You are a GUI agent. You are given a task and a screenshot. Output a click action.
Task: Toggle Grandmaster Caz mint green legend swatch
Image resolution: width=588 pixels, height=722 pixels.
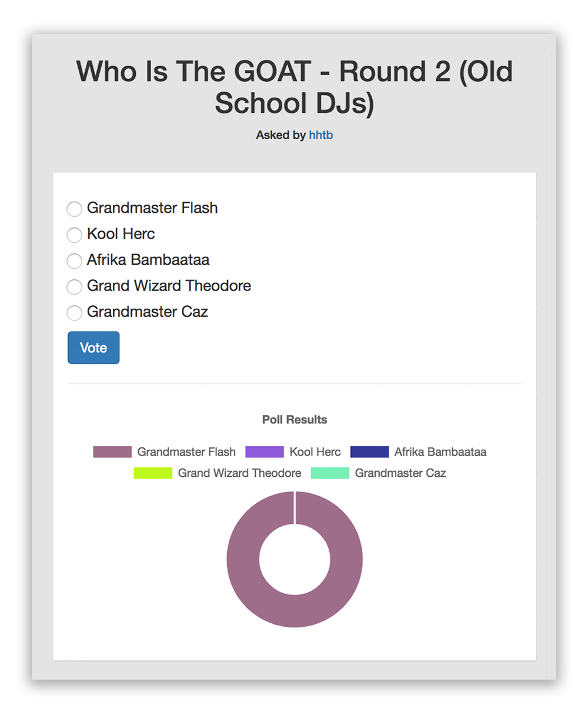(x=330, y=473)
